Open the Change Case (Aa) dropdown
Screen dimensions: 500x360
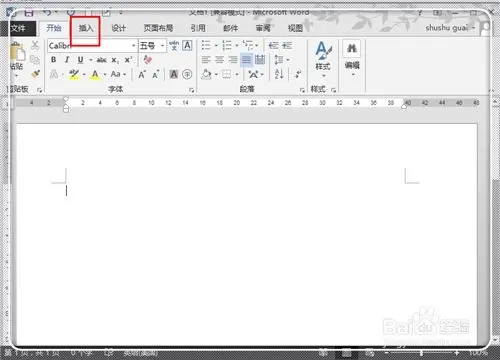[x=118, y=74]
